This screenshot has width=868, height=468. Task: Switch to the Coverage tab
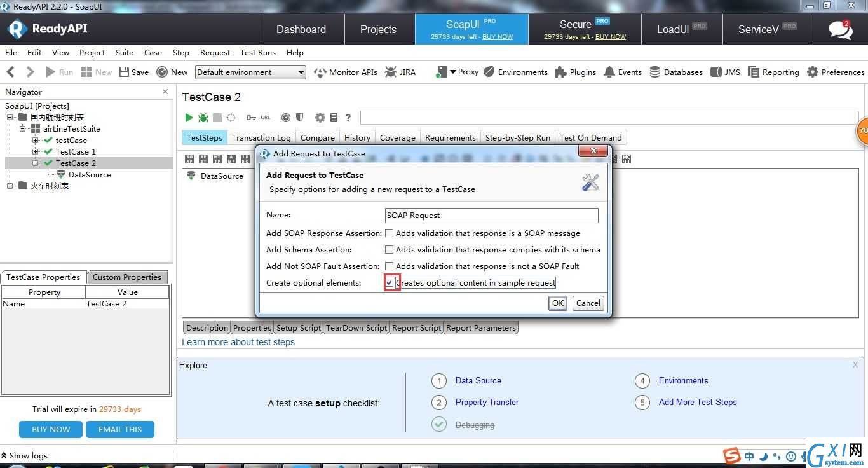[x=398, y=137]
